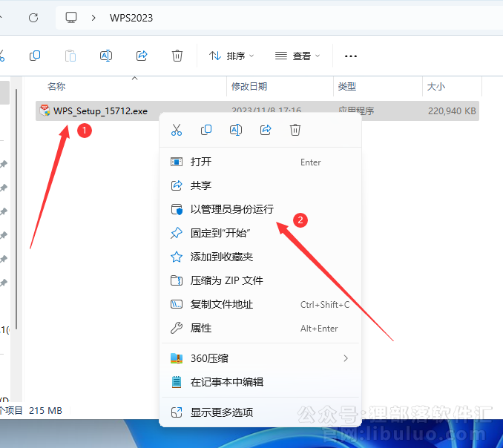
Task: Choose 以管理员身份运行 from context menu
Action: tap(260, 209)
